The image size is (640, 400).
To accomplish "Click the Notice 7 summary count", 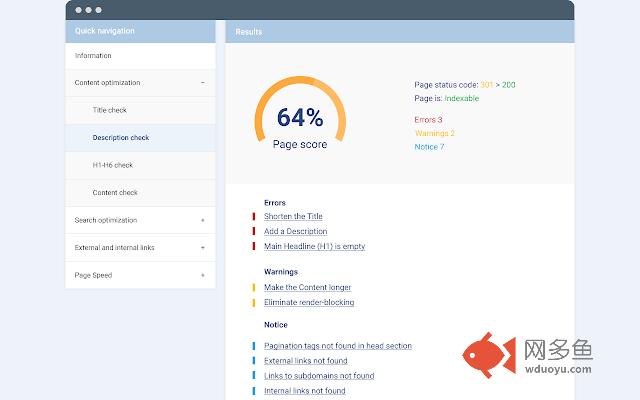I will coord(429,147).
